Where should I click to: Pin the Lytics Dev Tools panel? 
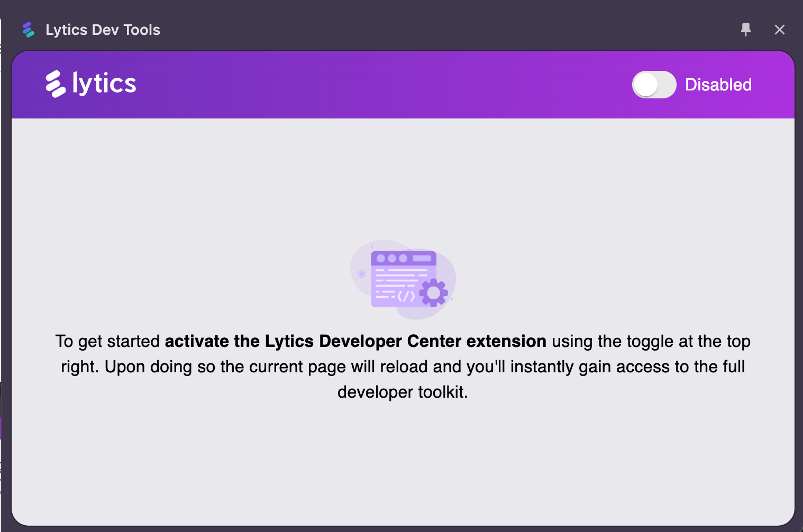746,30
